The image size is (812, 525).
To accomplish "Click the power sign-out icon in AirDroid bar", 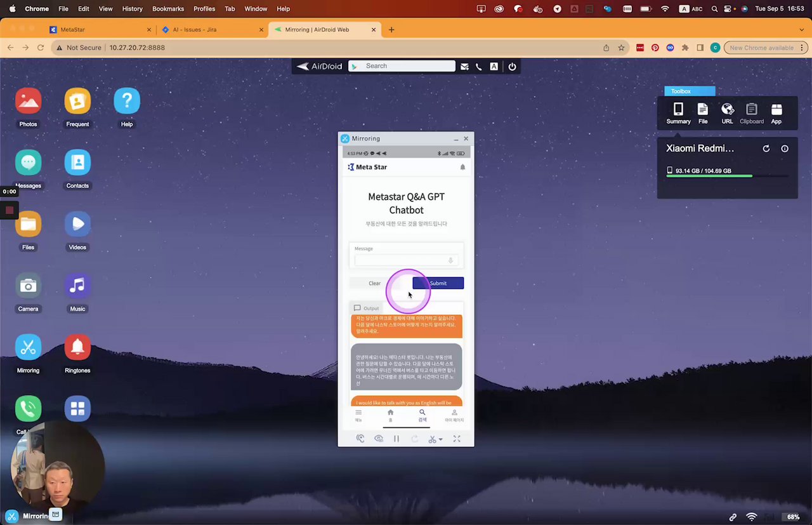I will point(512,66).
